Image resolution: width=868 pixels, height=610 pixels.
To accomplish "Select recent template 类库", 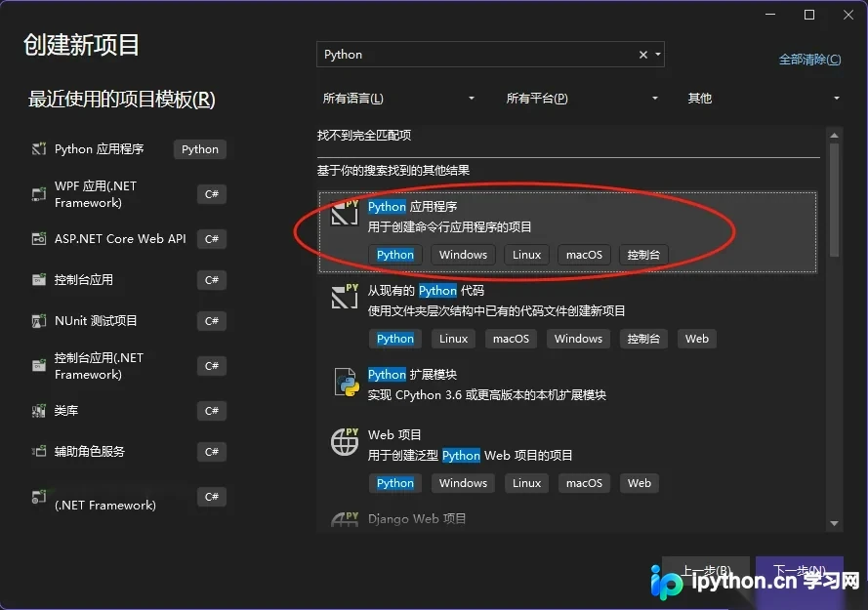I will (x=65, y=411).
